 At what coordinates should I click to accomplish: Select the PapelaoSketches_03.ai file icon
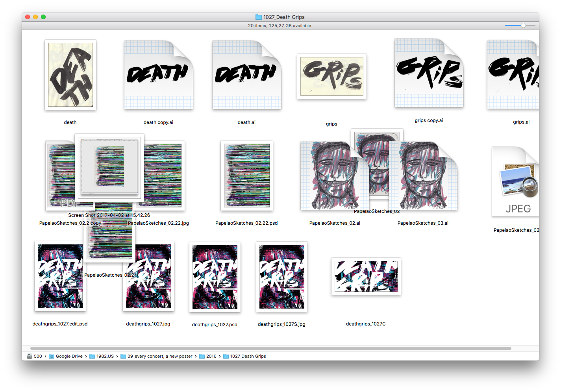tap(423, 176)
